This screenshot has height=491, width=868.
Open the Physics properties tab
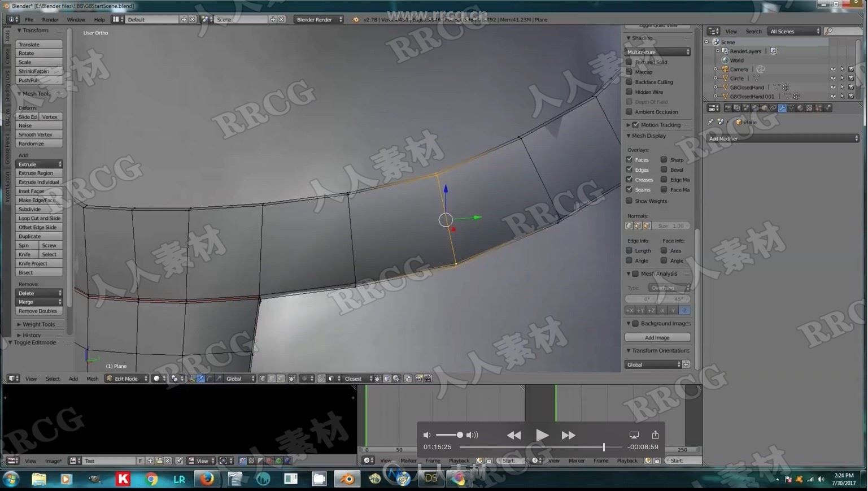click(x=827, y=108)
